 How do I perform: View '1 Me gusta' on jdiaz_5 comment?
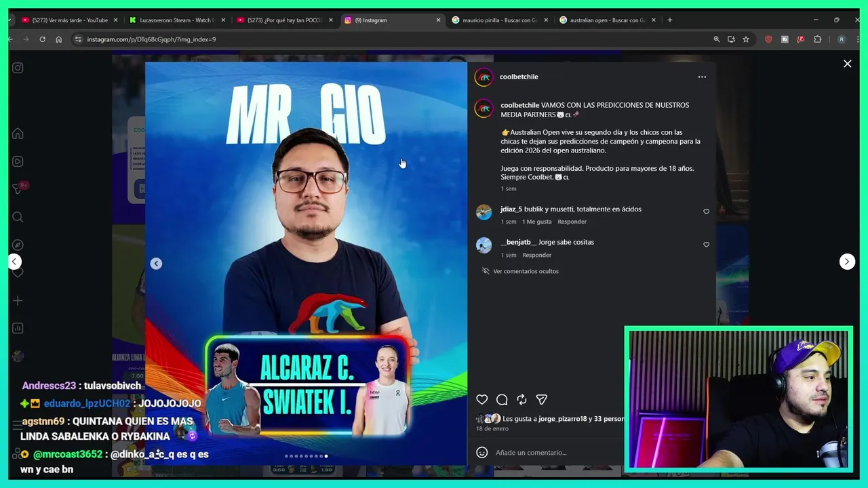pos(536,222)
